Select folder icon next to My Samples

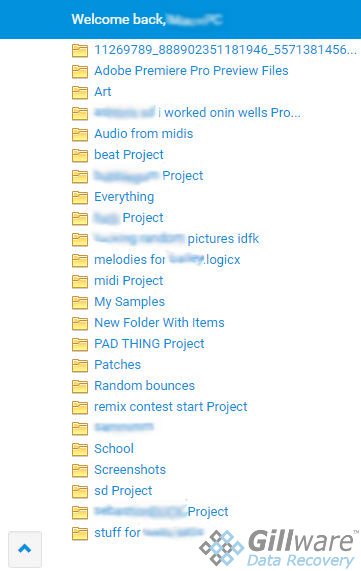(x=80, y=302)
